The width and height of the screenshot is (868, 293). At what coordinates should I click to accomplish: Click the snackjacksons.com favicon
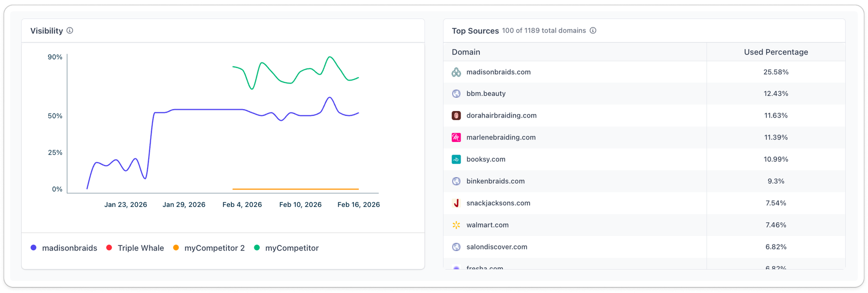[x=456, y=203]
